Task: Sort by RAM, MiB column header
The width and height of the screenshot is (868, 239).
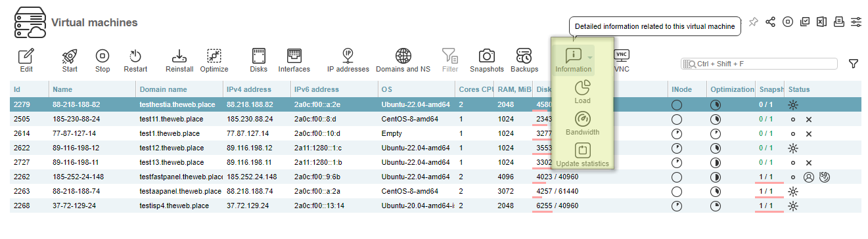Action: pos(514,89)
